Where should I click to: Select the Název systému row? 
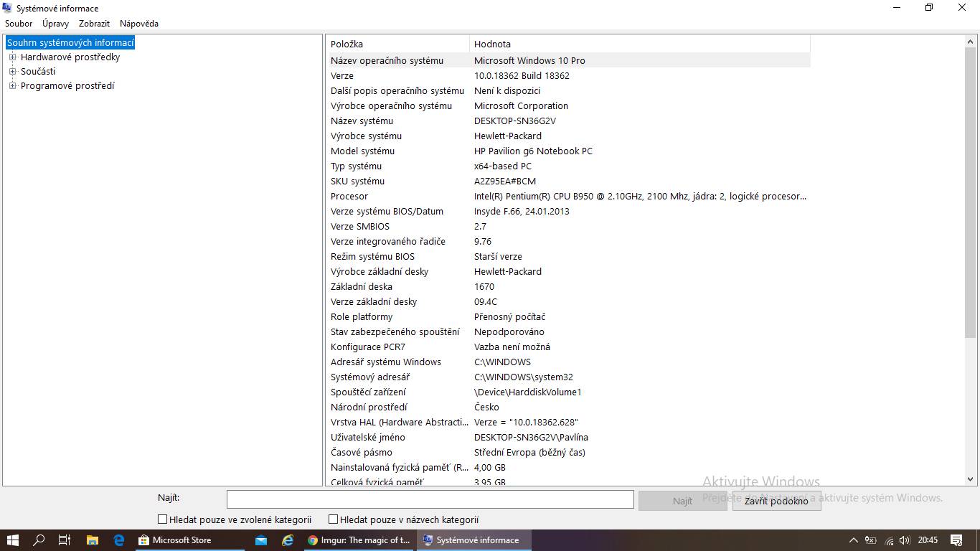tap(569, 121)
